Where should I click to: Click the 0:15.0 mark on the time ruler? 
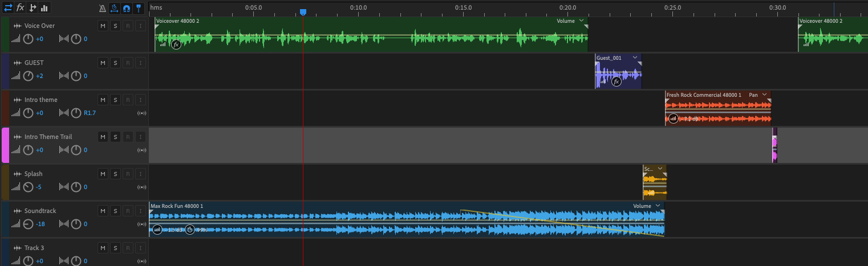pos(463,7)
